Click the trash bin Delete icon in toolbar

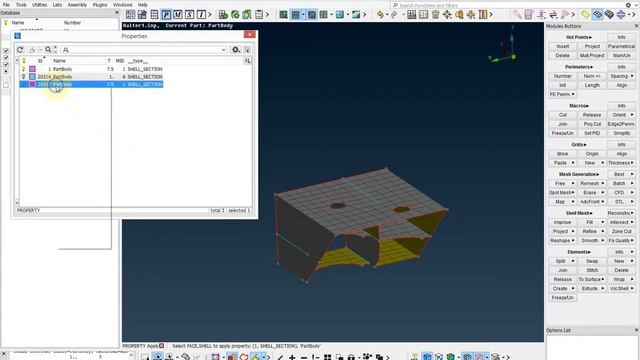[436, 15]
